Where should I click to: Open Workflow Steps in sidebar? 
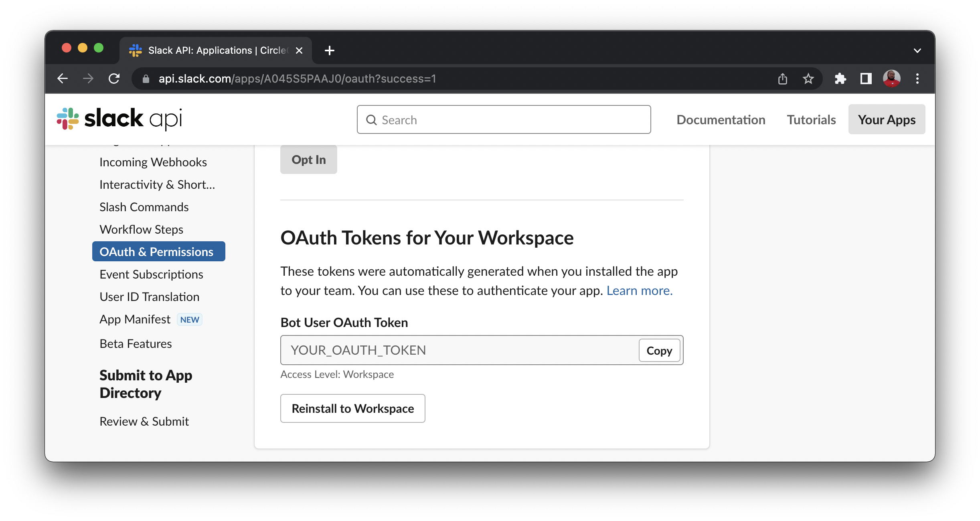click(x=141, y=229)
